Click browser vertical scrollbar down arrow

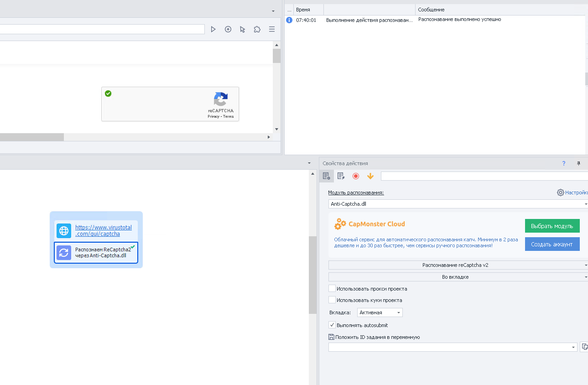[x=276, y=129]
